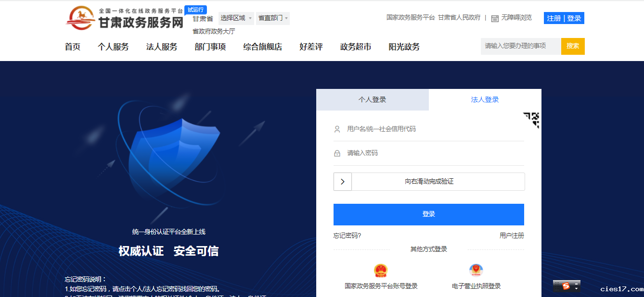This screenshot has width=644, height=297.
Task: Open the 忘记密码 link
Action: click(347, 235)
